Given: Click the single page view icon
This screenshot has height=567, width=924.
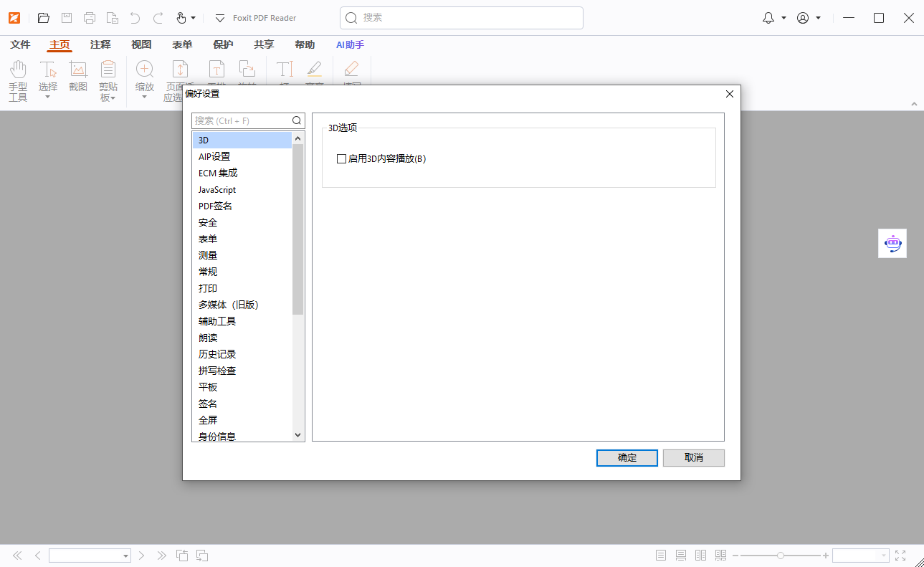Looking at the screenshot, I should 659,554.
